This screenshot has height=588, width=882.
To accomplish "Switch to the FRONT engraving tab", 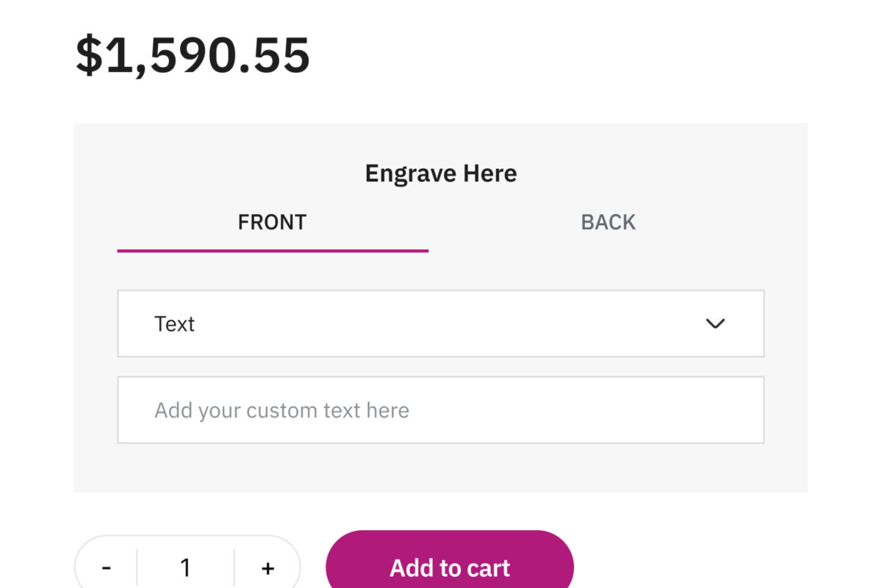I will (x=272, y=222).
